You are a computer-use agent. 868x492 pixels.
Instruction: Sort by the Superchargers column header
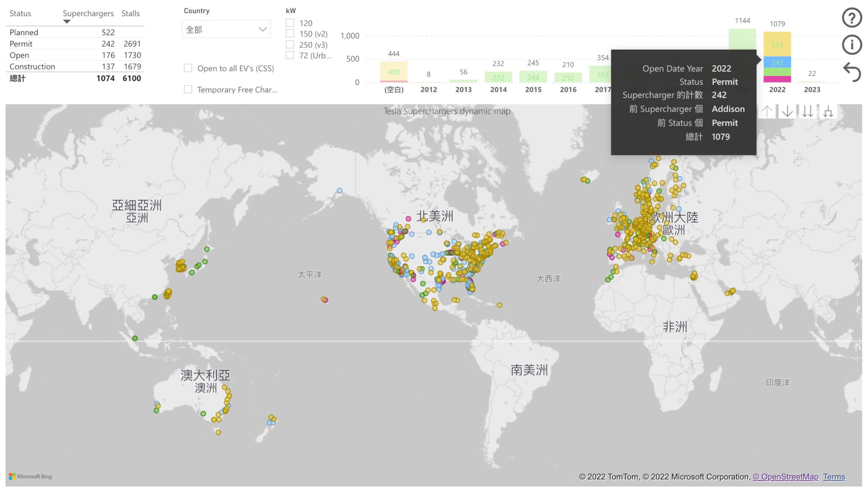tap(88, 13)
